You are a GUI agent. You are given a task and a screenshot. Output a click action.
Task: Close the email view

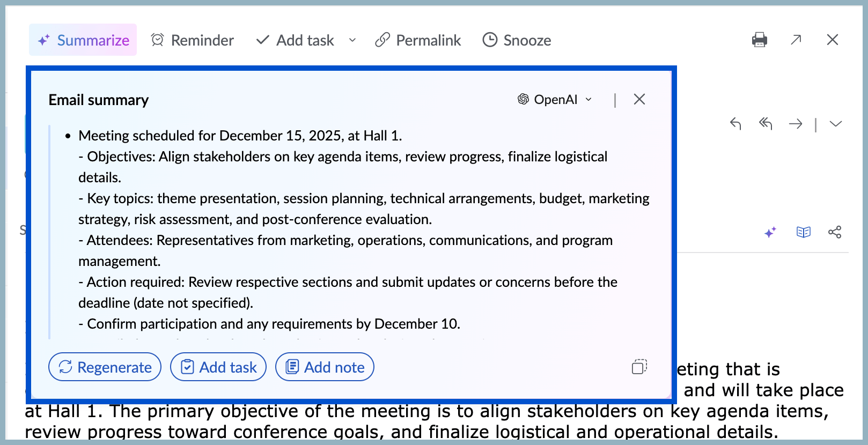(833, 40)
